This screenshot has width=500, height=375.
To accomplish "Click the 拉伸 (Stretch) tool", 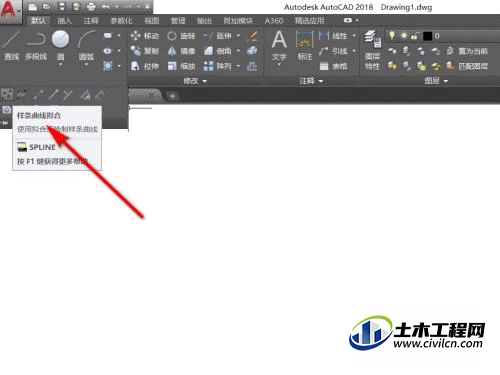I will (x=145, y=66).
